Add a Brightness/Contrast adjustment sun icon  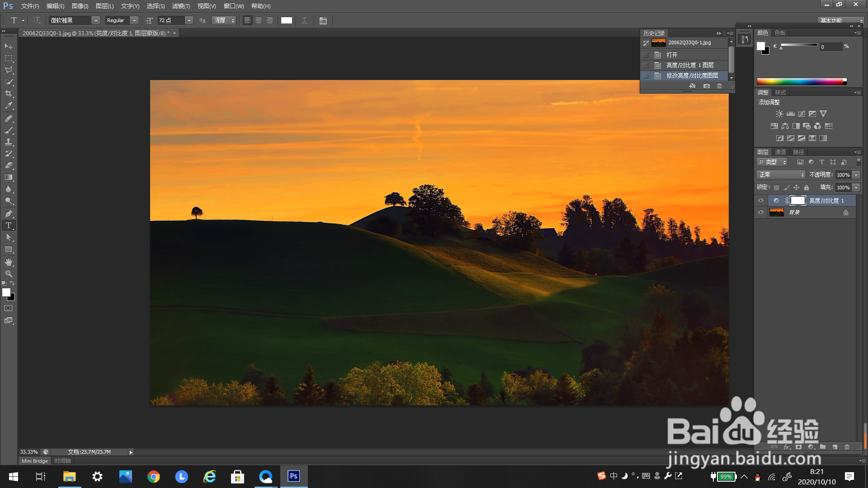(779, 114)
